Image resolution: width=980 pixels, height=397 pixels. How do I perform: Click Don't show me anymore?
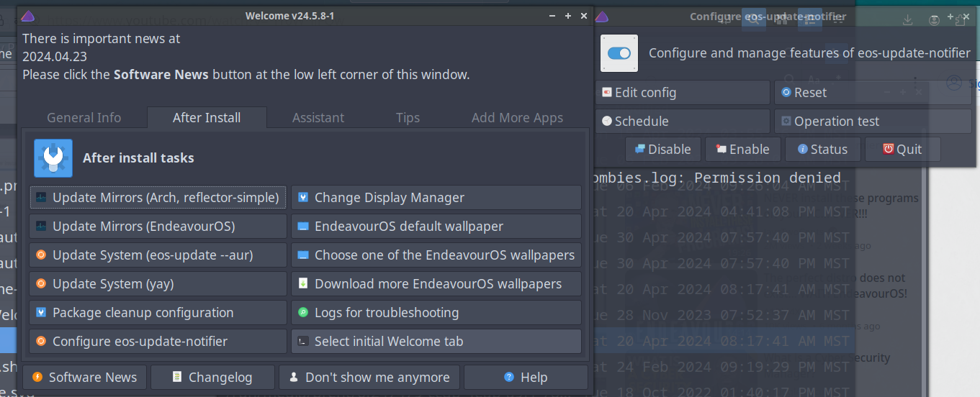tap(369, 377)
